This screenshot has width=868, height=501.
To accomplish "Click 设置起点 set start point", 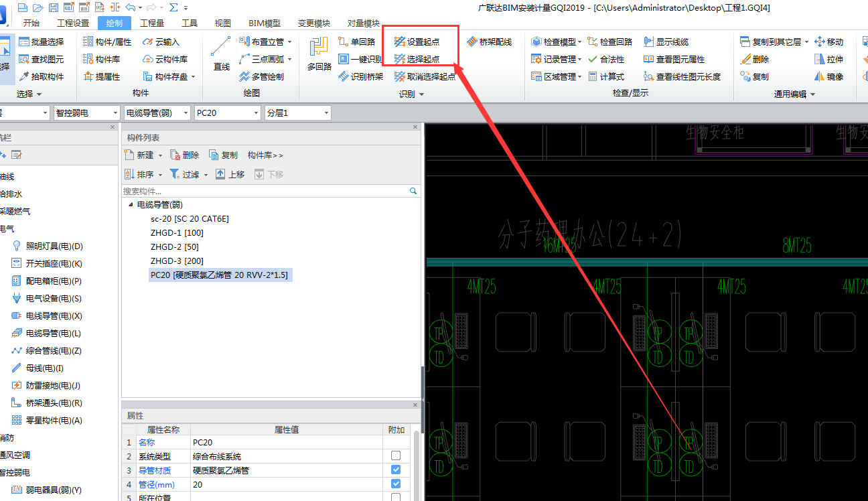I will [x=417, y=42].
